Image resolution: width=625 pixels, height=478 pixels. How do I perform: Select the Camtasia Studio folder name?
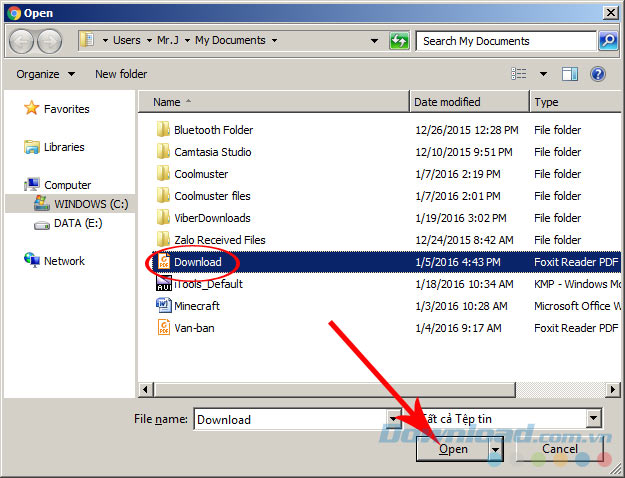[213, 152]
